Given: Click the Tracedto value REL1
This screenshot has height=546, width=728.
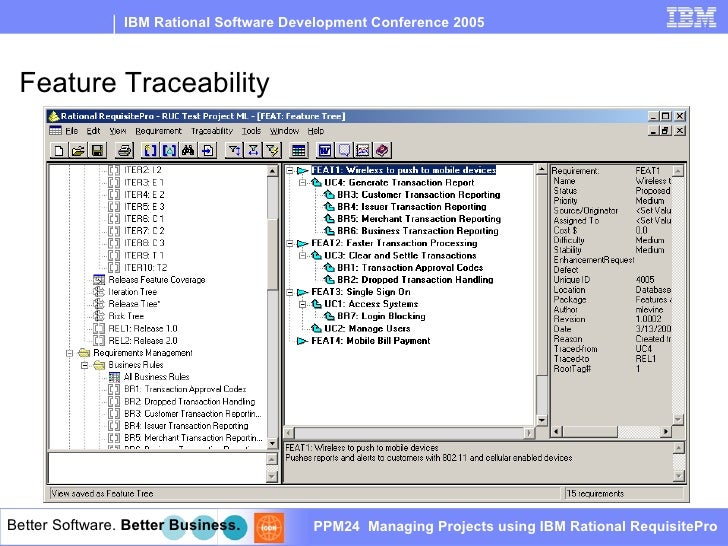Looking at the screenshot, I should (x=646, y=358).
